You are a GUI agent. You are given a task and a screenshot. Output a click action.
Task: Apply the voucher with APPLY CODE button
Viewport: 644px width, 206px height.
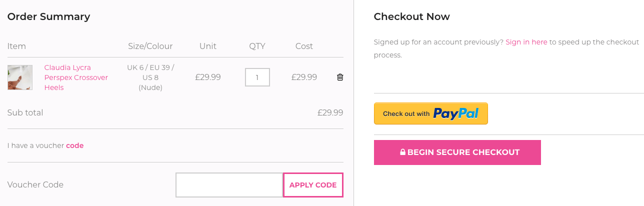(x=313, y=185)
